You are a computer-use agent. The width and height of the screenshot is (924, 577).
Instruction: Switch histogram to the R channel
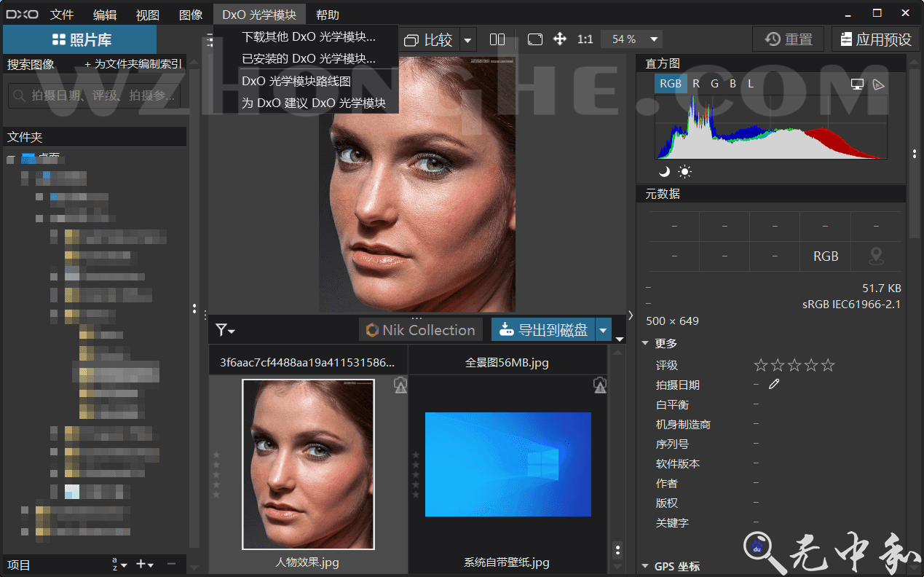(x=696, y=84)
